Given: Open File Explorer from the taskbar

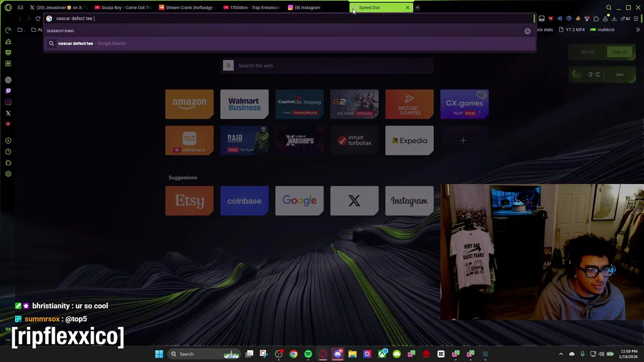Looking at the screenshot, I should [352, 354].
